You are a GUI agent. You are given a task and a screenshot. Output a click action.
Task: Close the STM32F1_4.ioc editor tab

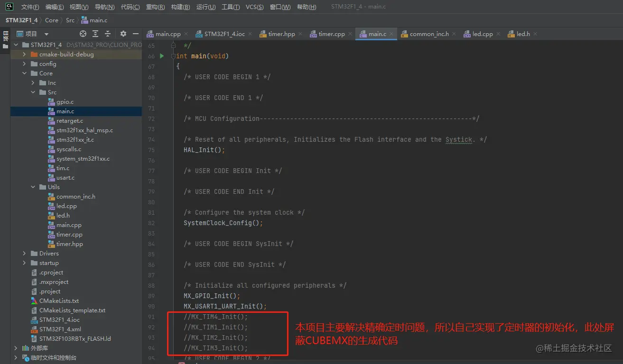point(250,34)
